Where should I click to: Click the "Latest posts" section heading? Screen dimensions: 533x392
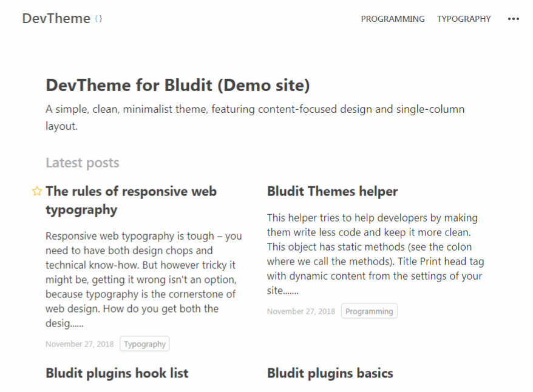82,163
